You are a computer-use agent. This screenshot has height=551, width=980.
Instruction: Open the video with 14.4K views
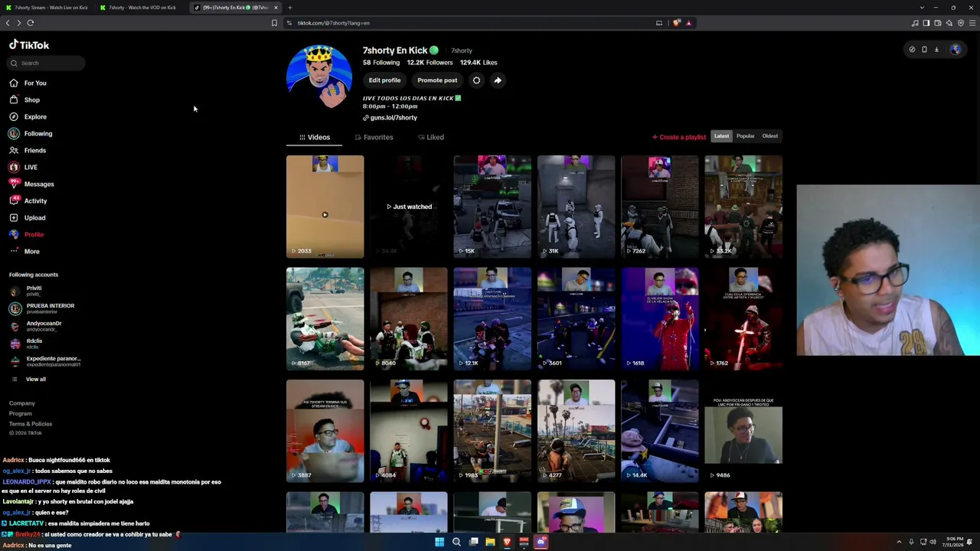coord(660,431)
